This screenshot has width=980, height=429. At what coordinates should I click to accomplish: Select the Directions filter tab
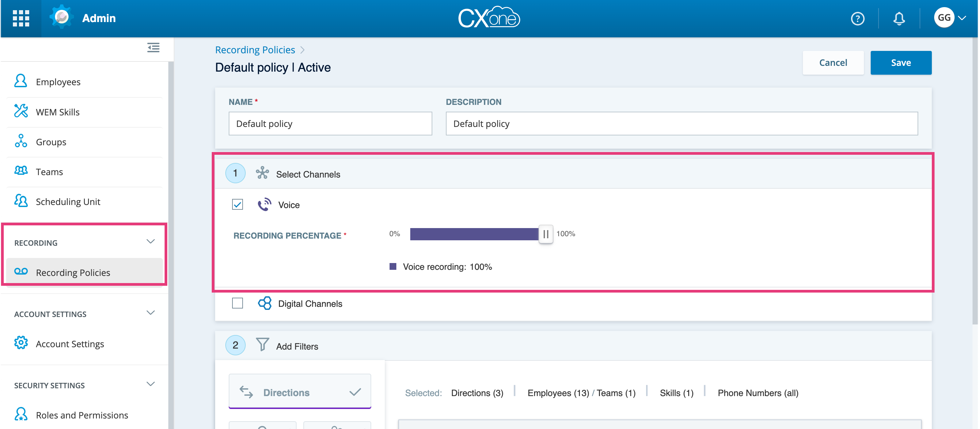pos(300,392)
